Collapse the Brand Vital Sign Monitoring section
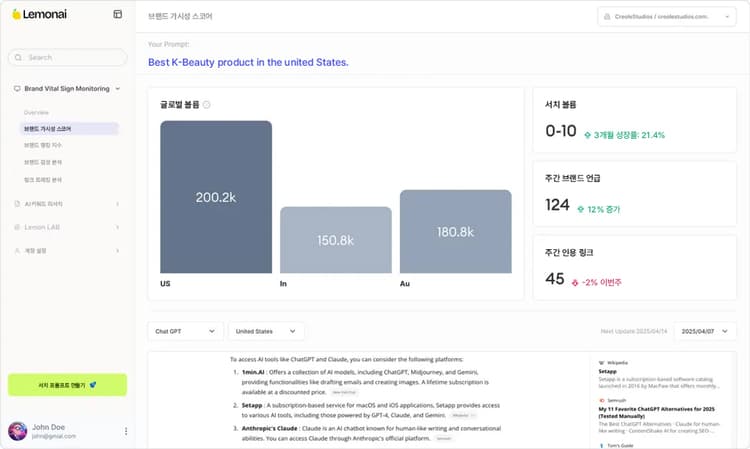This screenshot has width=750, height=449. click(x=118, y=89)
